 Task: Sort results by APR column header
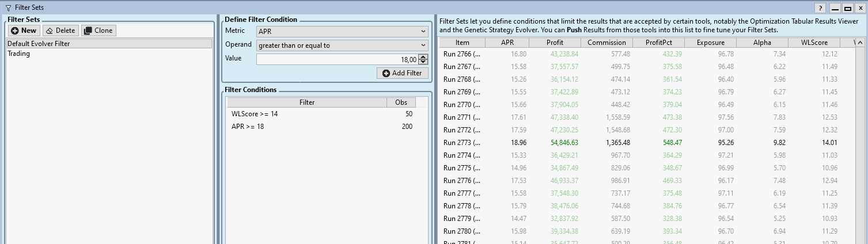(507, 43)
